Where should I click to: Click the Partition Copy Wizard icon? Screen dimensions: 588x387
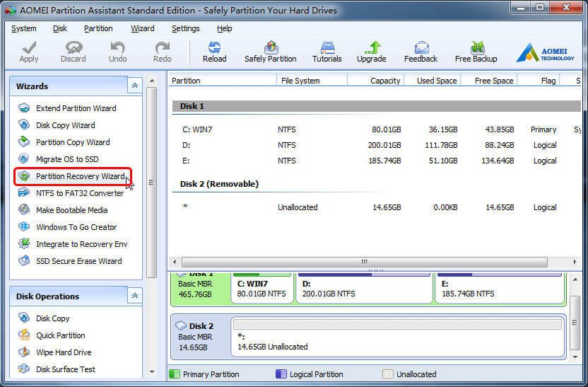tap(24, 142)
